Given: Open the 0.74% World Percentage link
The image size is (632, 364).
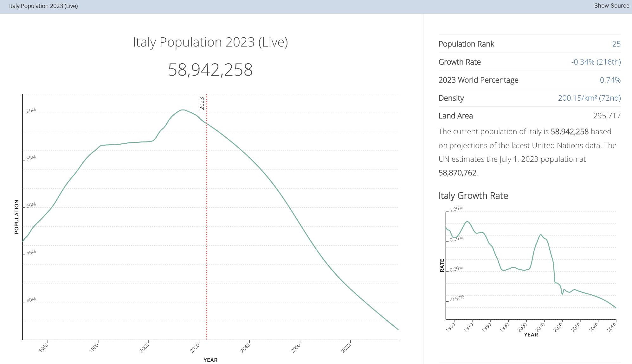Looking at the screenshot, I should pos(610,80).
